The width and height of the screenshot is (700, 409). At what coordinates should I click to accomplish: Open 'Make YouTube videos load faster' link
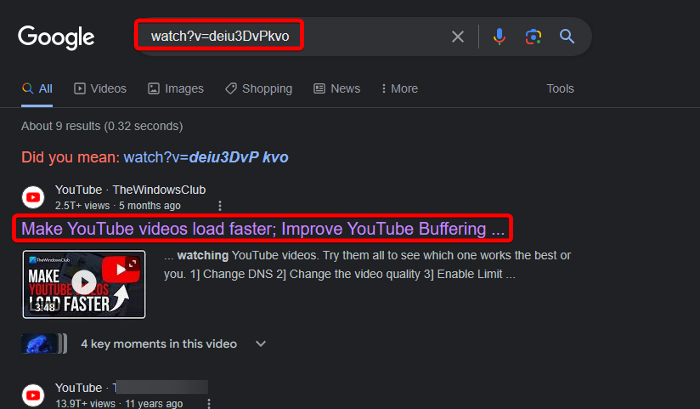(x=263, y=229)
